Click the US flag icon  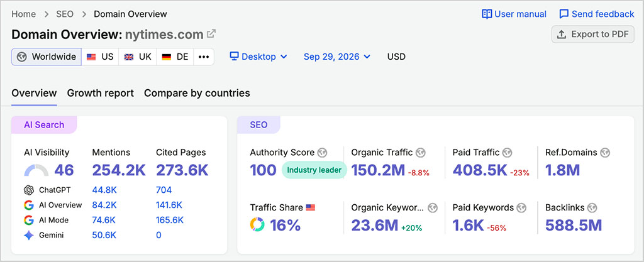tap(91, 57)
